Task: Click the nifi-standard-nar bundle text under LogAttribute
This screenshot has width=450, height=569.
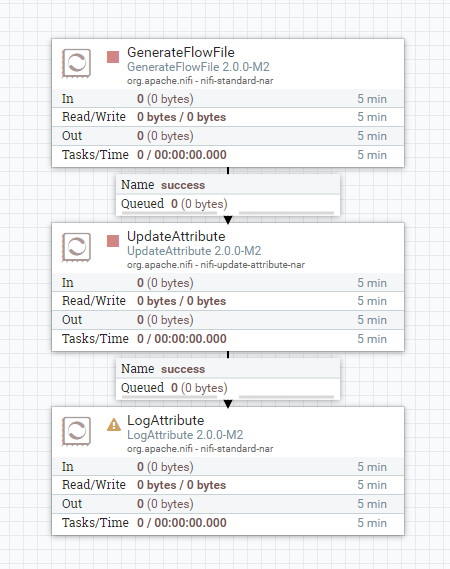Action: 237,449
